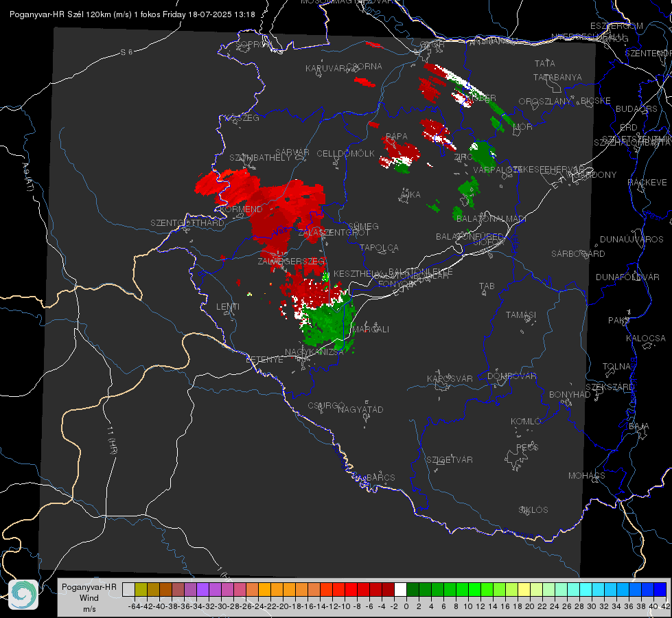Click the TAB town label
672x618 pixels.
click(x=487, y=286)
